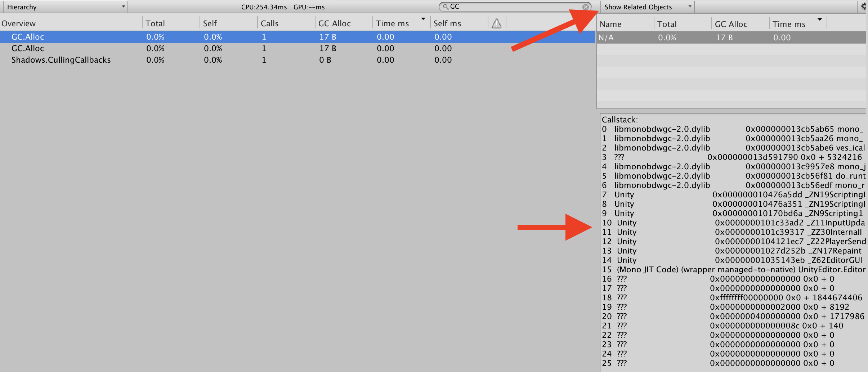Click the GPU:--ms readout

309,7
